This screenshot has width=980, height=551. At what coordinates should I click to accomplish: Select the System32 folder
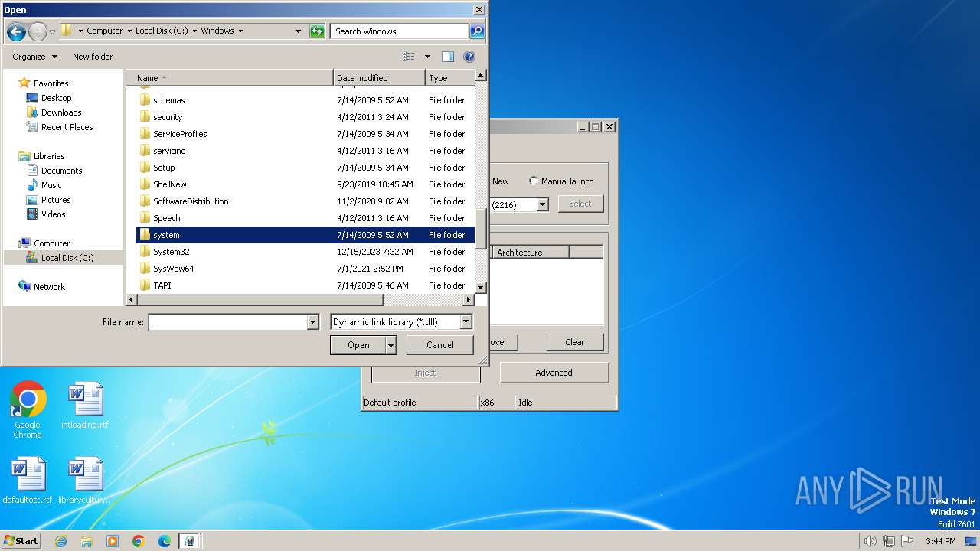pyautogui.click(x=305, y=252)
